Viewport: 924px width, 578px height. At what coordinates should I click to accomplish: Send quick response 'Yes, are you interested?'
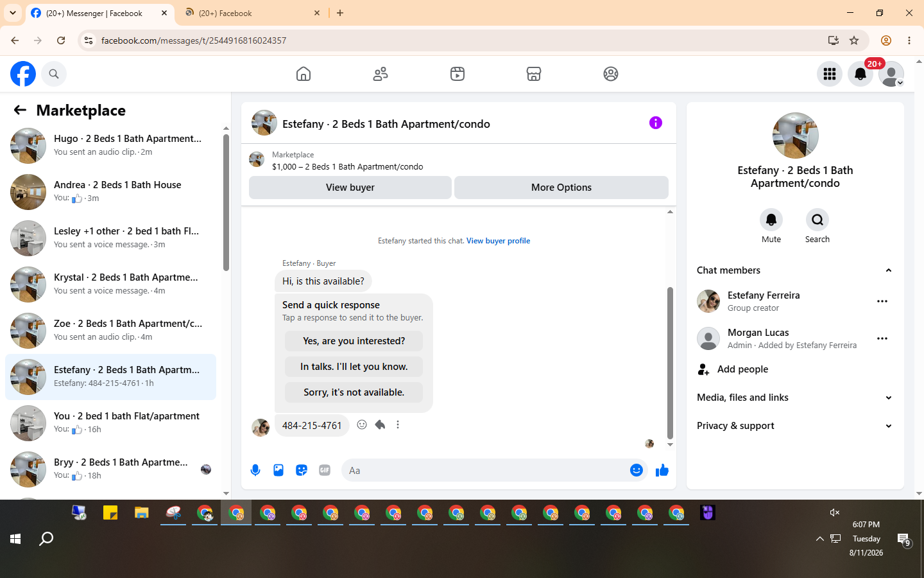[354, 341]
